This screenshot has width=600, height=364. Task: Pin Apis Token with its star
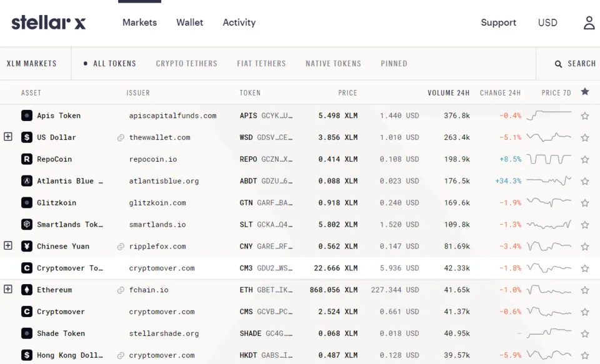coord(585,116)
